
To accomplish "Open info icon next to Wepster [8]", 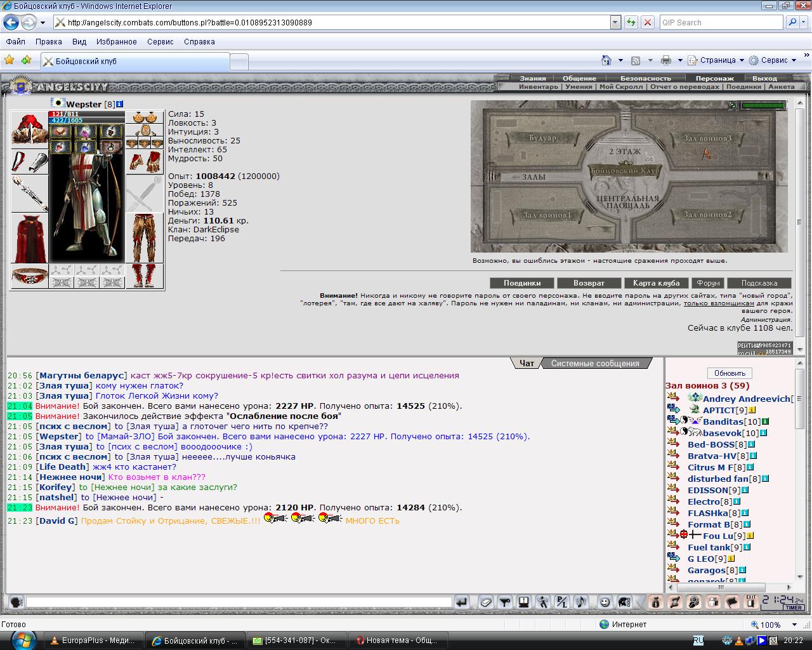I will click(x=120, y=104).
